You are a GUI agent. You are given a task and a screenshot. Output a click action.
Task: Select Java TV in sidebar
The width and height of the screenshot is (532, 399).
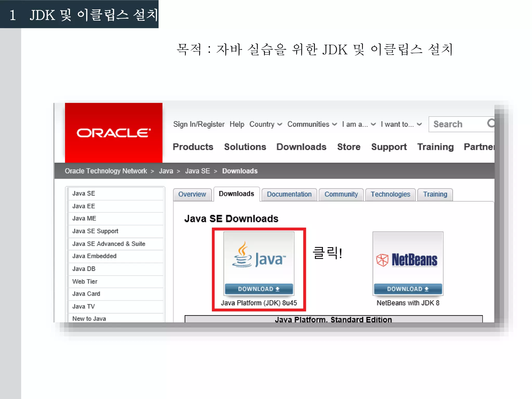point(116,307)
